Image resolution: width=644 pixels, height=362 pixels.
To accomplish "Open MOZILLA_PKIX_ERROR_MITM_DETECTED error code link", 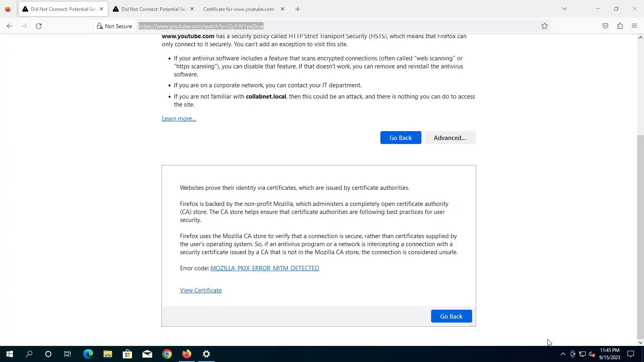I will 265,268.
